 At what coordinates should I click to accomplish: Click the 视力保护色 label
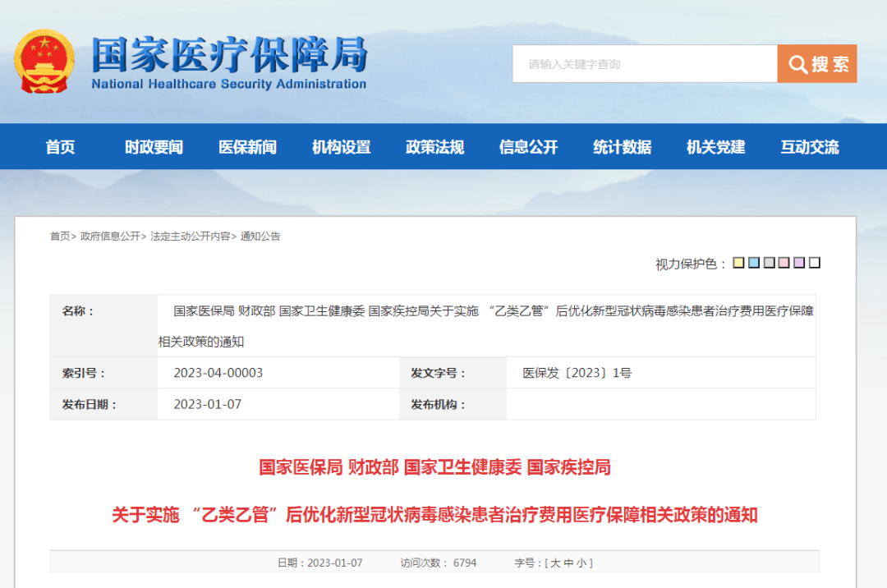pyautogui.click(x=691, y=264)
